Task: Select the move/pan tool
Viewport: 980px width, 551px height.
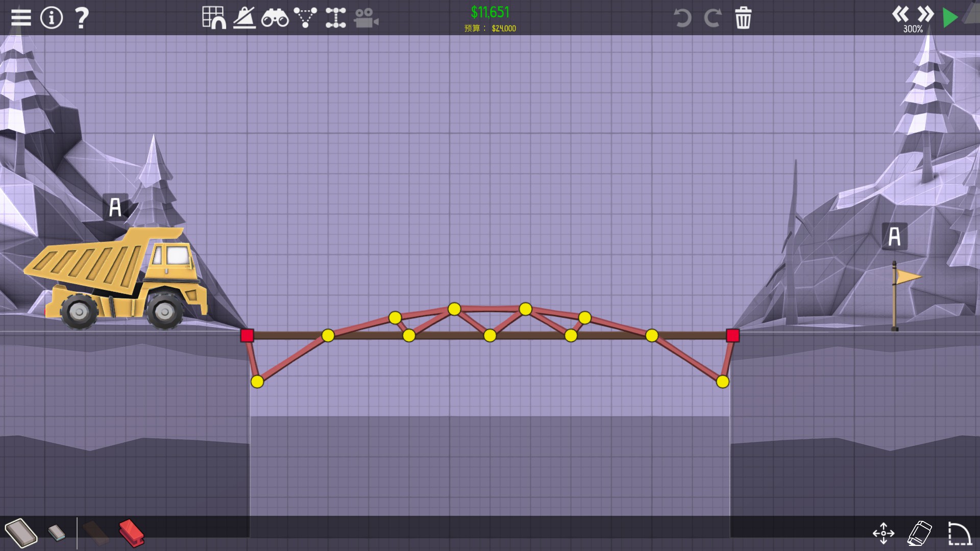Action: pos(883,533)
